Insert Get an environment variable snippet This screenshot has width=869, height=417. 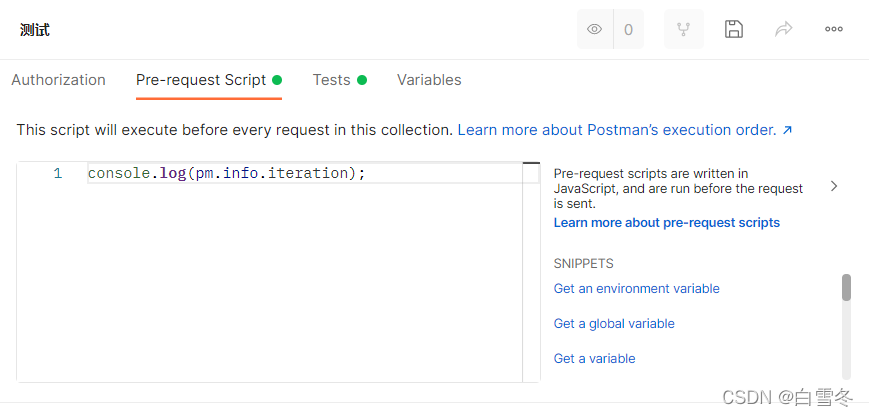(636, 288)
